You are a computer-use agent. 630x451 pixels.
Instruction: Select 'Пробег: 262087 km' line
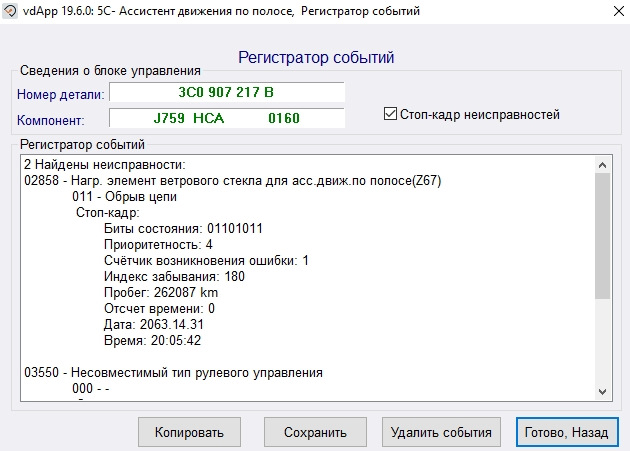click(x=161, y=292)
